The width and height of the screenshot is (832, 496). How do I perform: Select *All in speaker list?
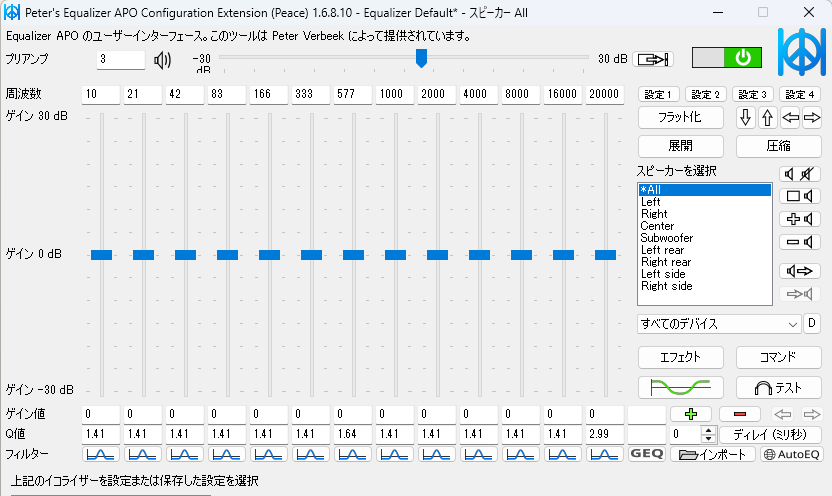click(704, 190)
